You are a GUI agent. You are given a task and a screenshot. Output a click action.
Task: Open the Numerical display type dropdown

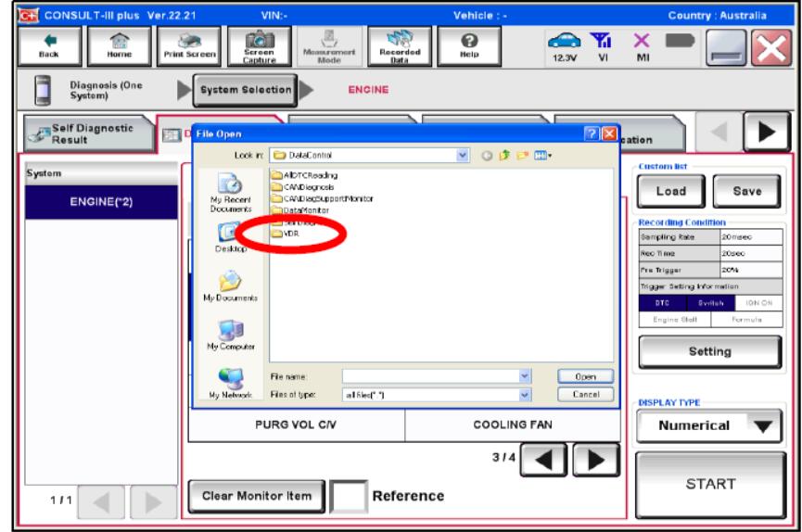click(x=709, y=426)
